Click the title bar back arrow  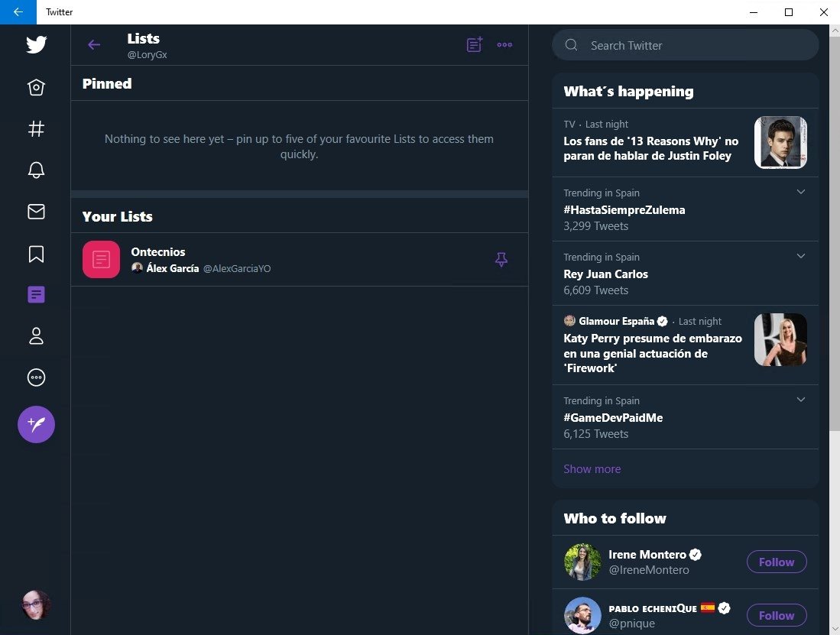pyautogui.click(x=18, y=11)
